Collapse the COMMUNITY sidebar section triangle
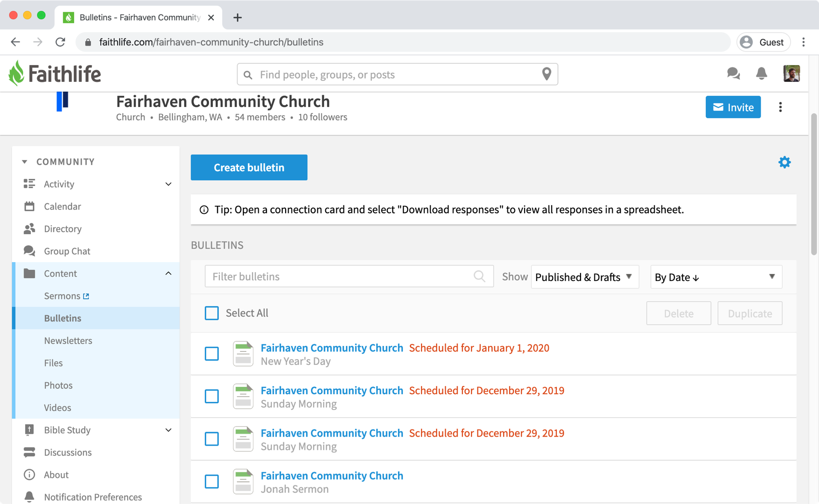The width and height of the screenshot is (819, 504). pyautogui.click(x=25, y=161)
